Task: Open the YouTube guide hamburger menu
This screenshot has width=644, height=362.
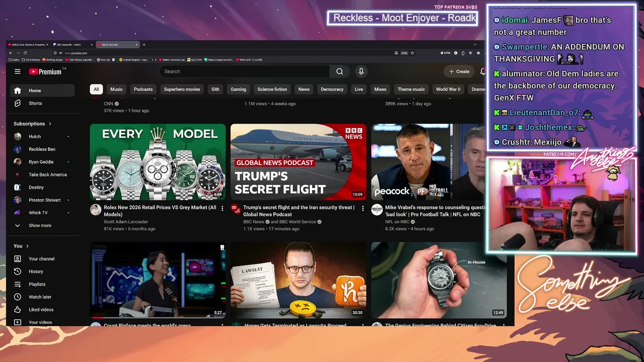Action: (18, 71)
